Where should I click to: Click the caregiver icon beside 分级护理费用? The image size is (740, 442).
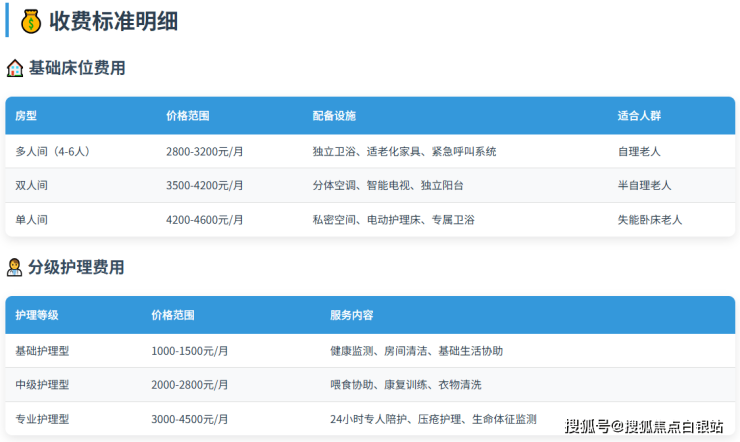click(15, 268)
